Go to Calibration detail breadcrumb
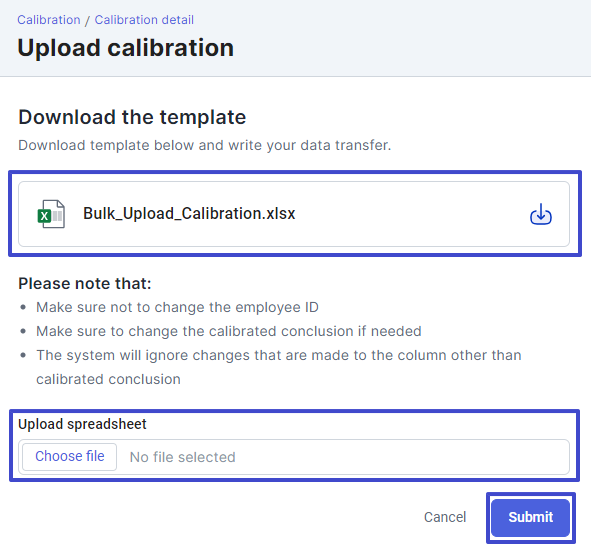The height and width of the screenshot is (559, 591). coord(144,20)
